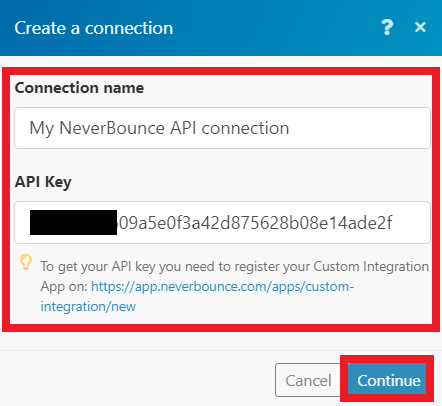
Task: Follow the wrapped integration/new link text
Action: 88,306
